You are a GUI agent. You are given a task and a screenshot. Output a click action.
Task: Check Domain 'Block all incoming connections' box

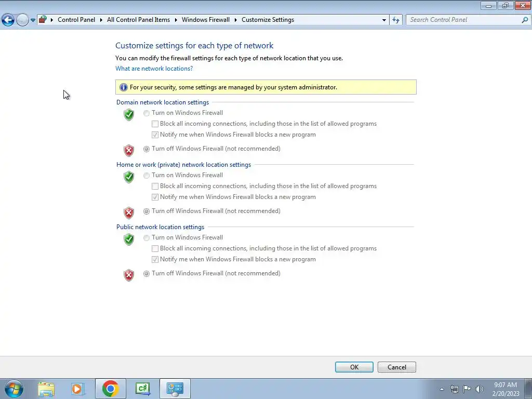pyautogui.click(x=155, y=124)
